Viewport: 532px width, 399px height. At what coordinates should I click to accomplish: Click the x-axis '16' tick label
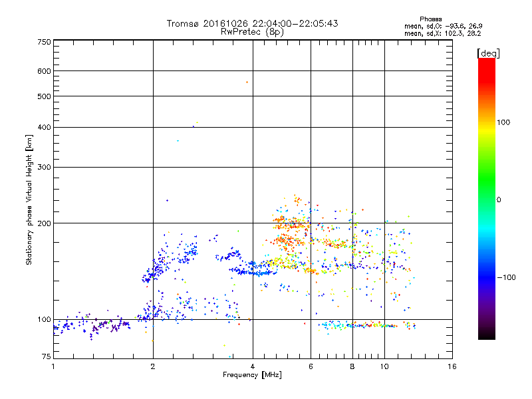[x=452, y=366]
